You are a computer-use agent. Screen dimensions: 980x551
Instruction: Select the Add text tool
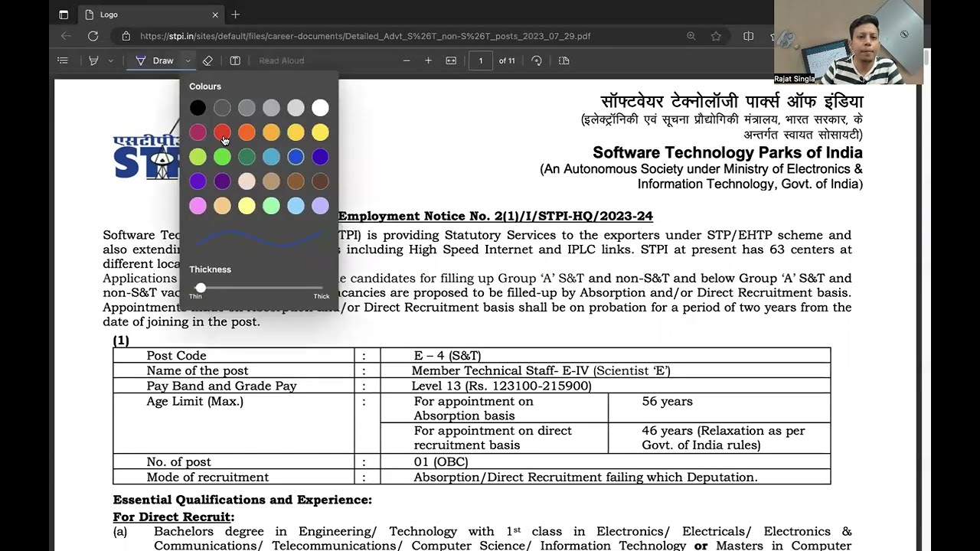click(235, 60)
